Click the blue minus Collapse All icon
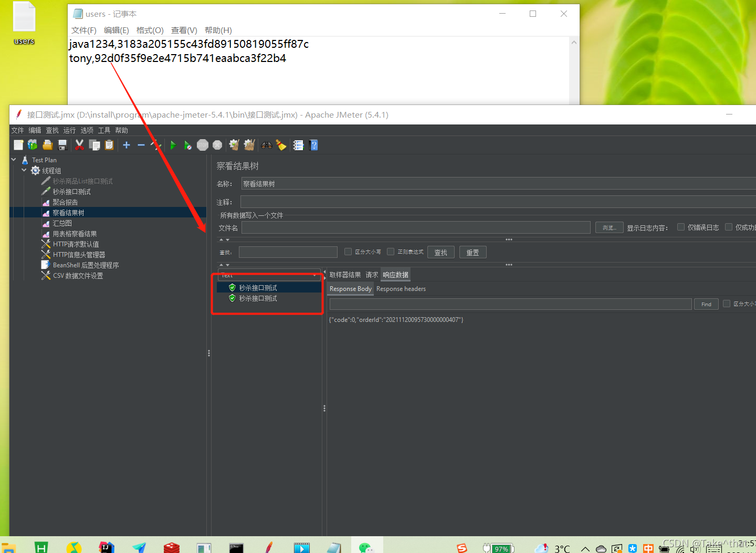756x553 pixels. (141, 145)
